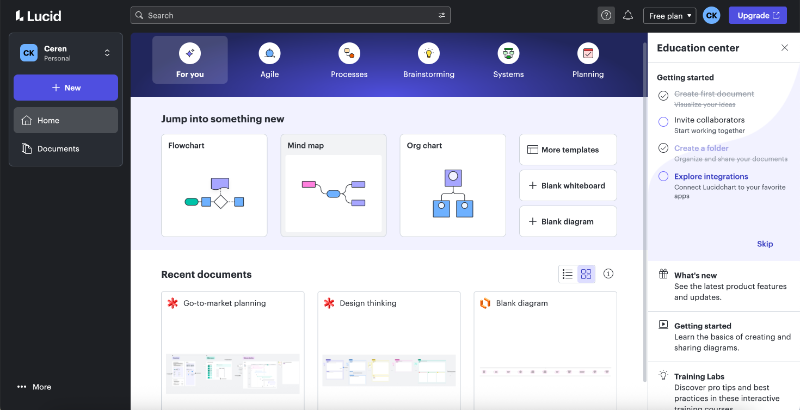Create a Blank diagram

point(568,221)
